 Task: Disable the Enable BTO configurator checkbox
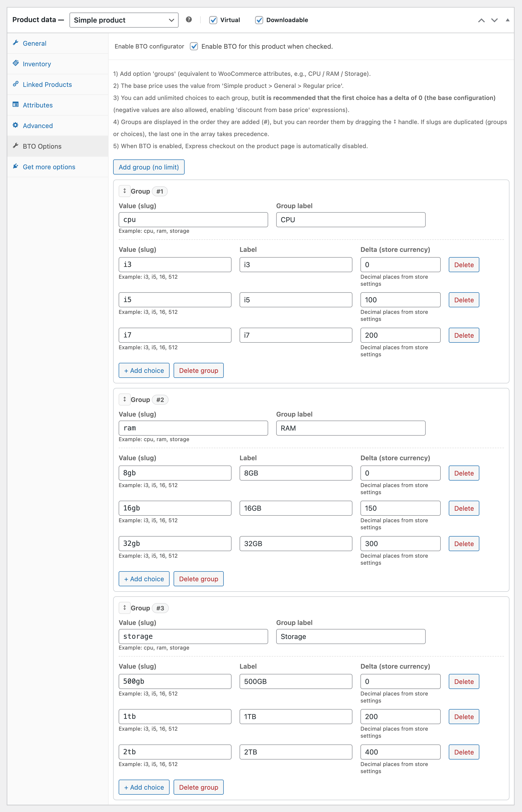click(194, 46)
